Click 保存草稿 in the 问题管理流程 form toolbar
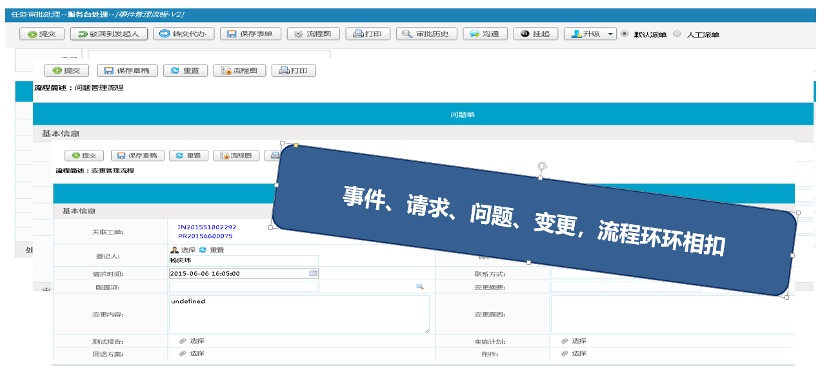Screen dimensions: 830x382 (126, 70)
